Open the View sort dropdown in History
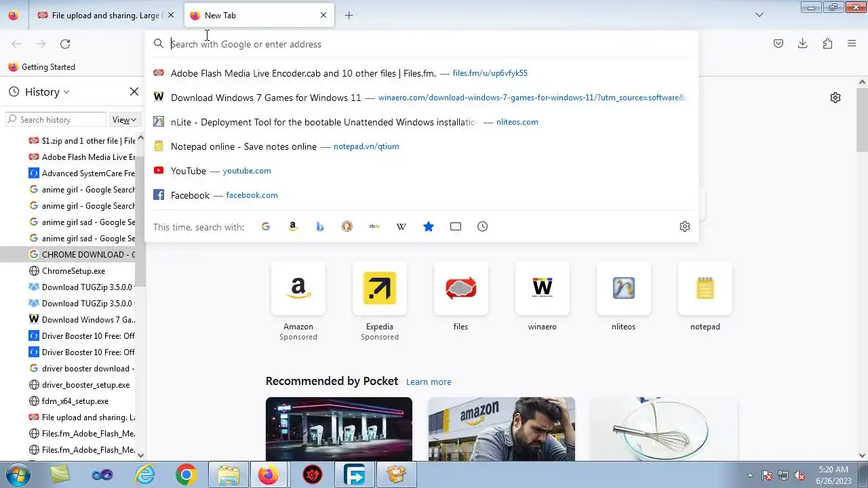 pos(124,120)
